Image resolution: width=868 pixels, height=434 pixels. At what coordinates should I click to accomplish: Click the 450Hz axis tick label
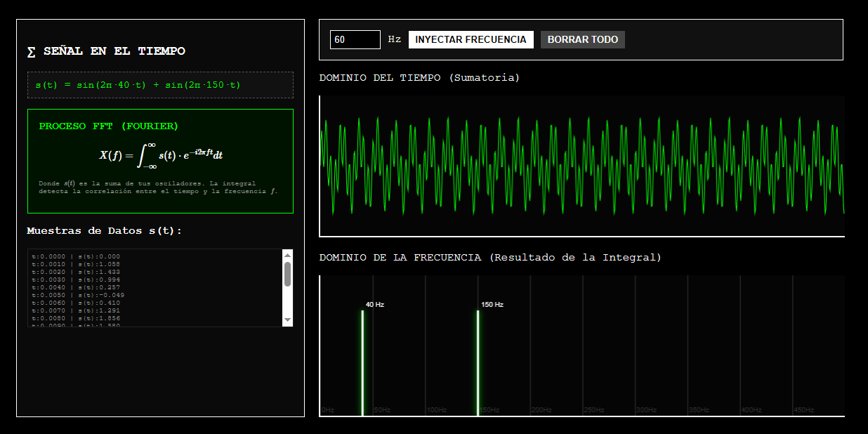[x=804, y=409]
